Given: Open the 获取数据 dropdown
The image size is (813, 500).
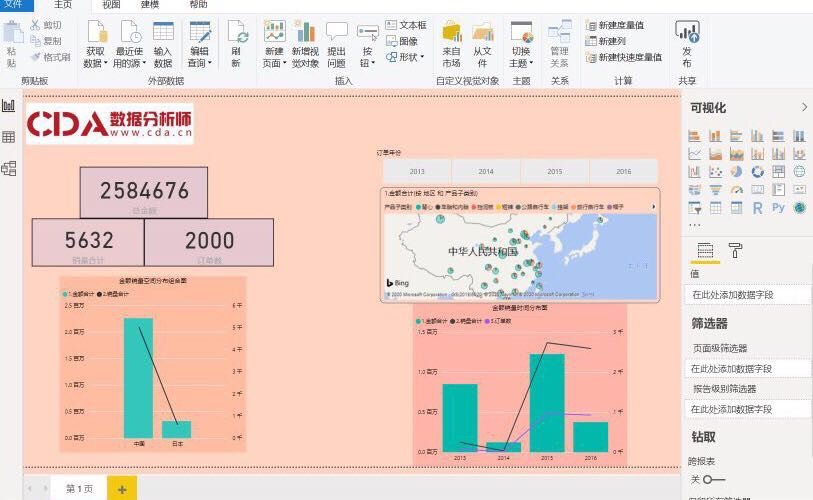Looking at the screenshot, I should pyautogui.click(x=95, y=44).
